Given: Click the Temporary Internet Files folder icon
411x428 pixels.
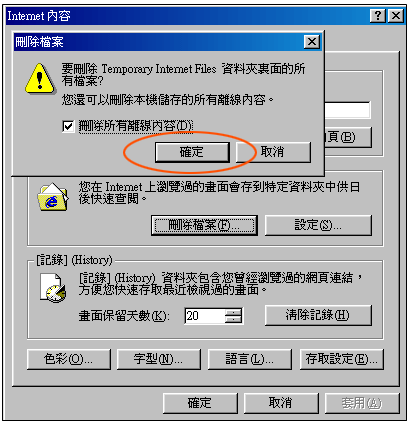Looking at the screenshot, I should (x=53, y=197).
